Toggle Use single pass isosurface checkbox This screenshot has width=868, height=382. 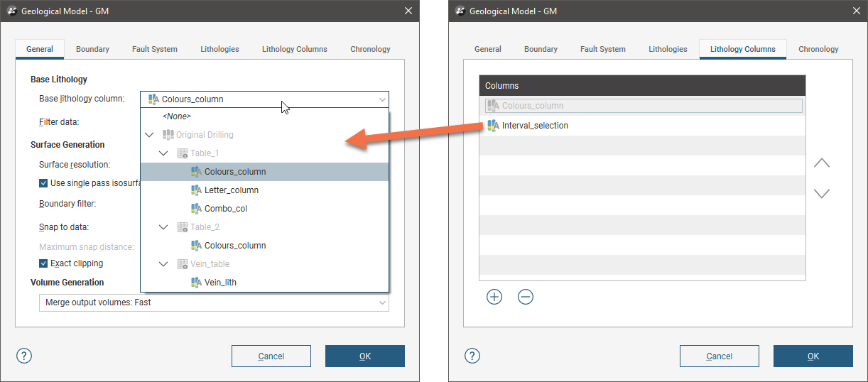[x=43, y=182]
